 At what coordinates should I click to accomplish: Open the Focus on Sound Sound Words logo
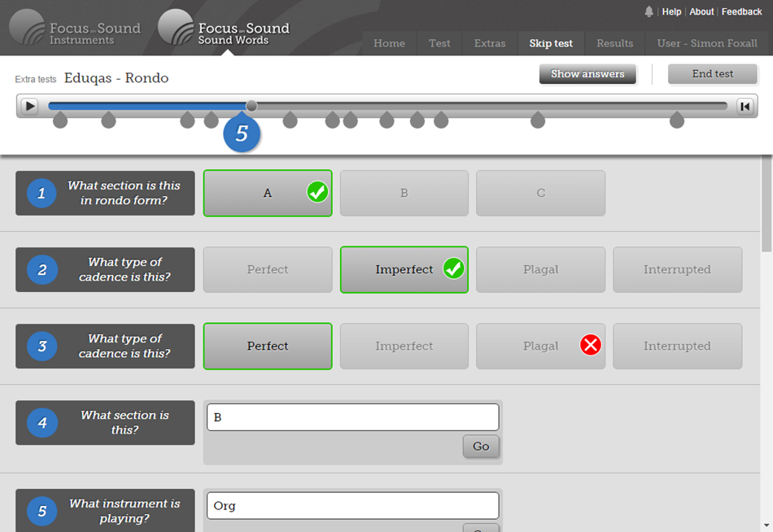pos(224,28)
